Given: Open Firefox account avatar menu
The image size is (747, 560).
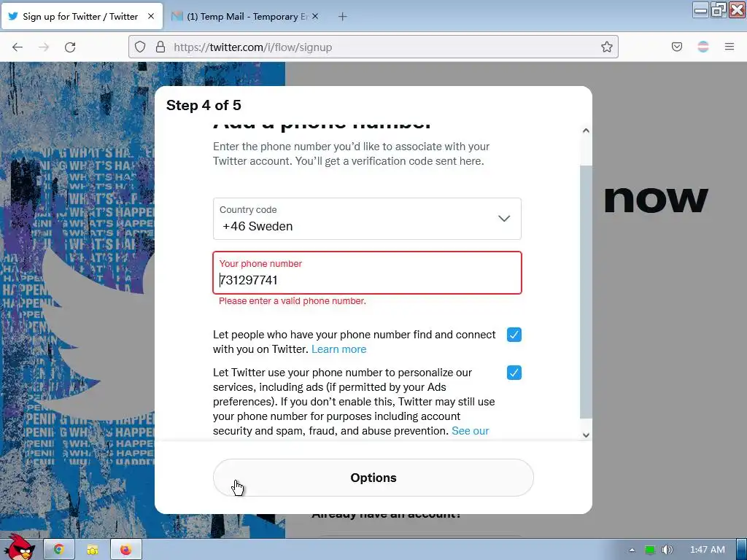Looking at the screenshot, I should tap(703, 47).
